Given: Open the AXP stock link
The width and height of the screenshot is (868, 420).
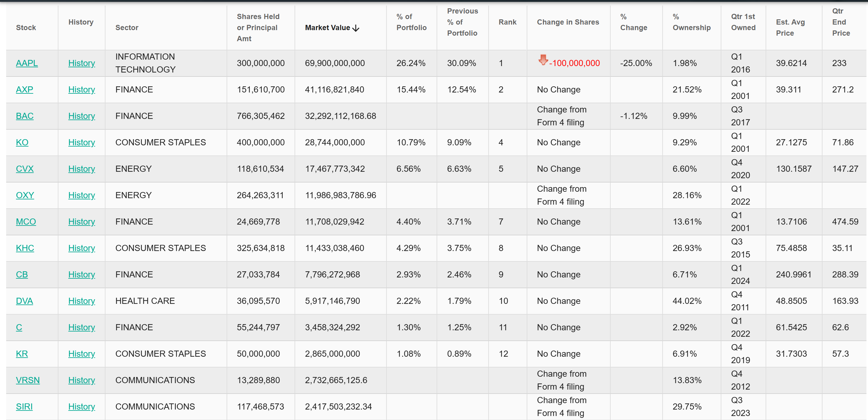Looking at the screenshot, I should coord(25,90).
